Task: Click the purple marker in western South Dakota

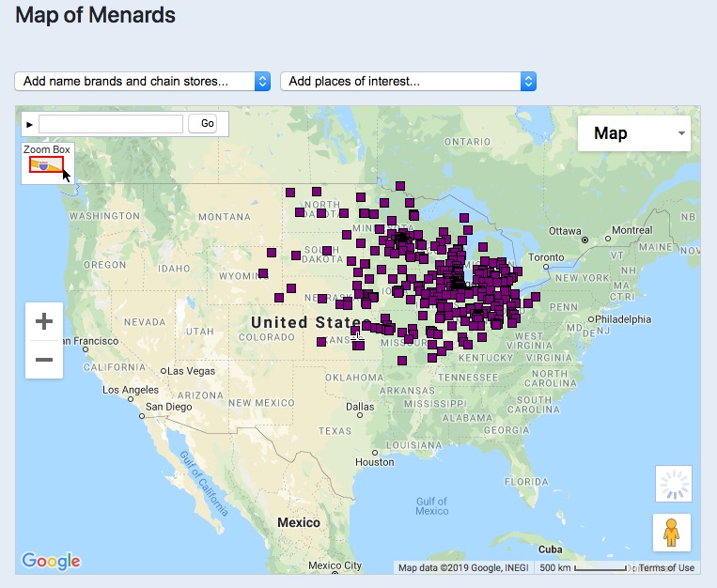Action: 272,253
